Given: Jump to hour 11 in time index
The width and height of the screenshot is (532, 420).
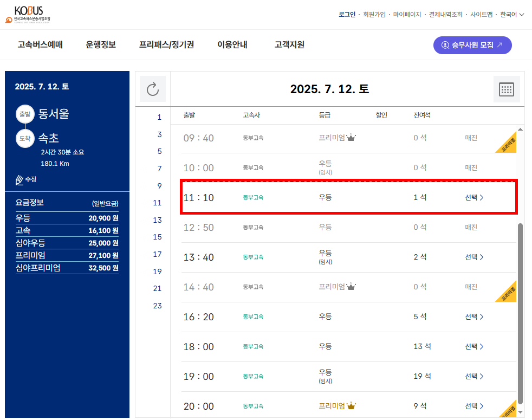Looking at the screenshot, I should [x=157, y=203].
